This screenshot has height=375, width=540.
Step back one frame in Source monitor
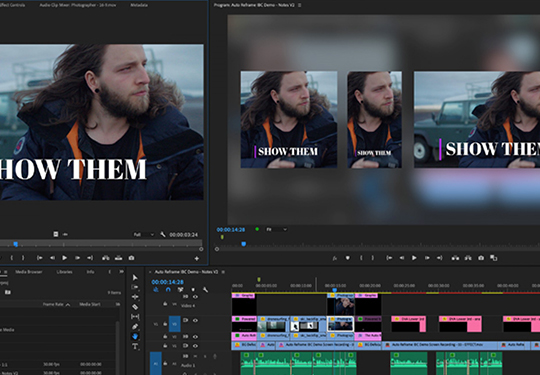click(52, 258)
